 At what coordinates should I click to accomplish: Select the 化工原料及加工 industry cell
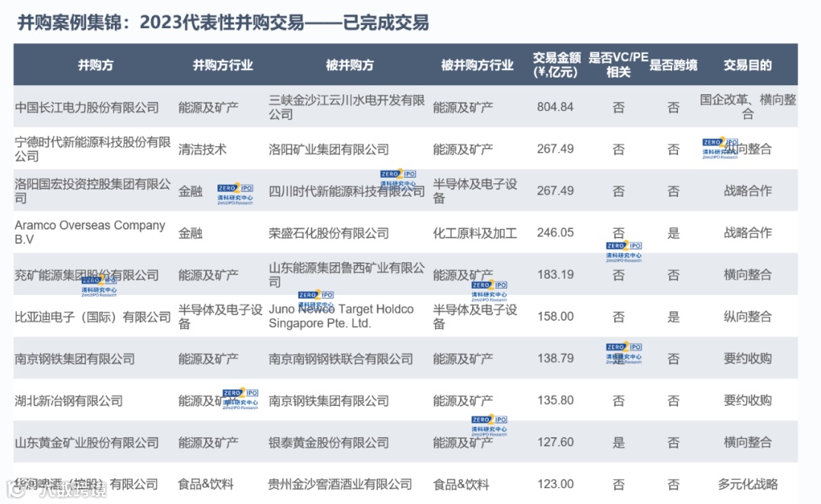click(475, 233)
